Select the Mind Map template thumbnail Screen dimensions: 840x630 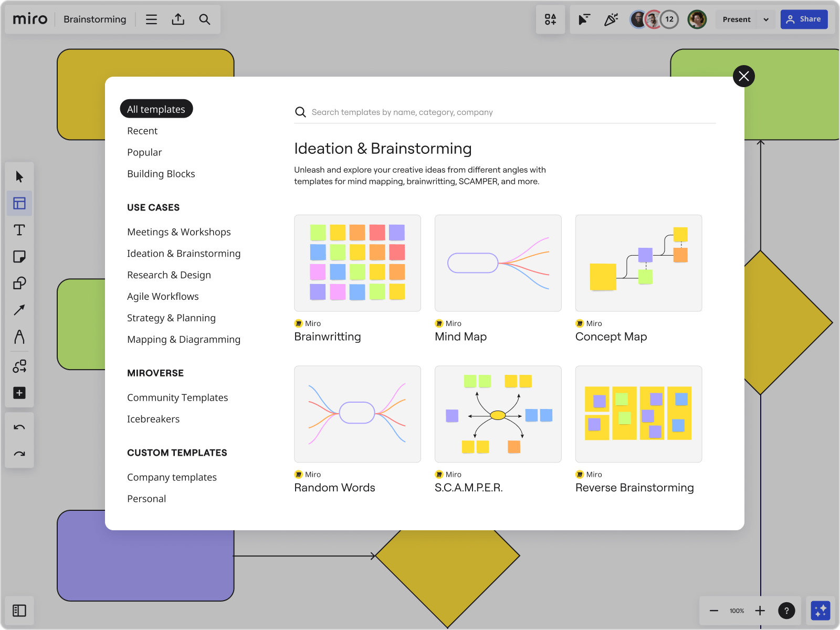[x=498, y=263]
